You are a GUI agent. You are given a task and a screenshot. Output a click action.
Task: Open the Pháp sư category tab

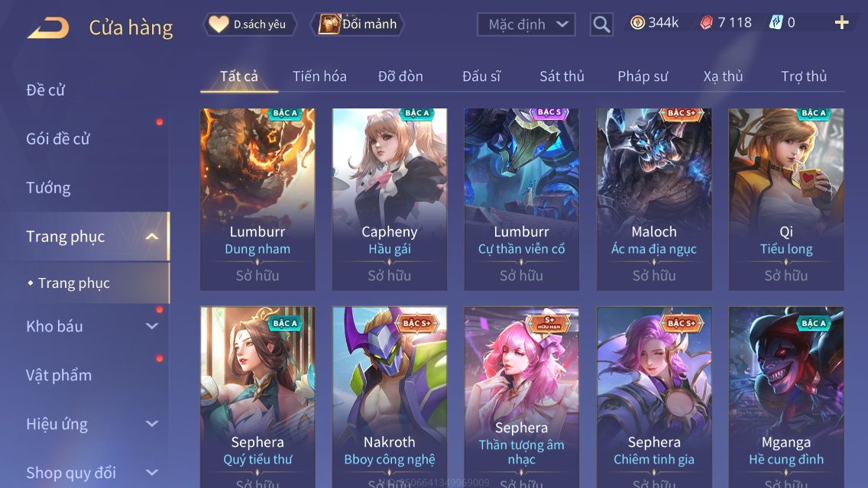(643, 76)
